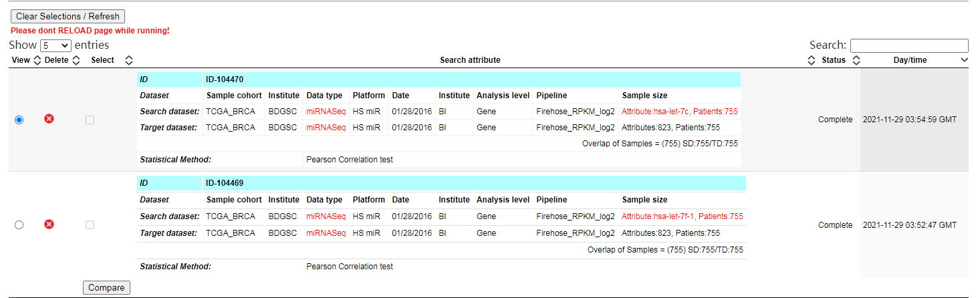Click the ID-104470 header cell
The width and height of the screenshot is (980, 298).
472,80
